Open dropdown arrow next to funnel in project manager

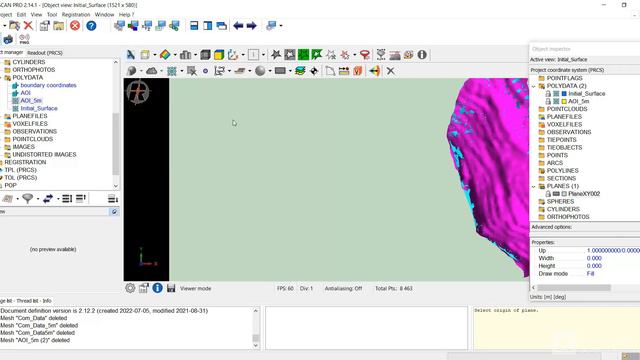tap(38, 199)
